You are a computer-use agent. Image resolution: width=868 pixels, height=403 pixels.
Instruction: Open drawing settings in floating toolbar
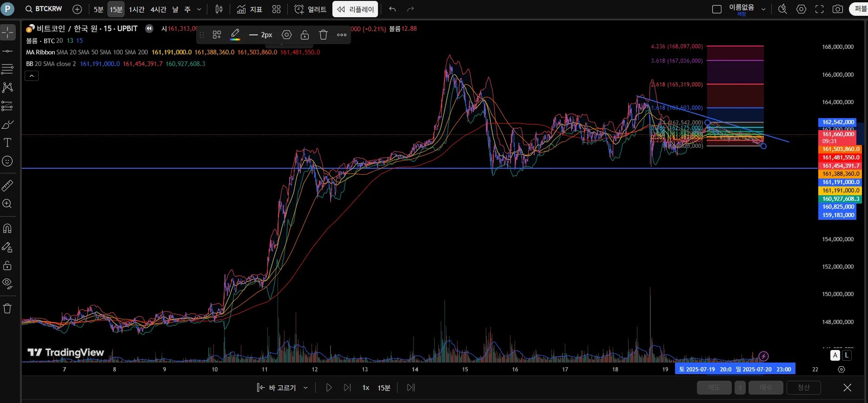(287, 35)
